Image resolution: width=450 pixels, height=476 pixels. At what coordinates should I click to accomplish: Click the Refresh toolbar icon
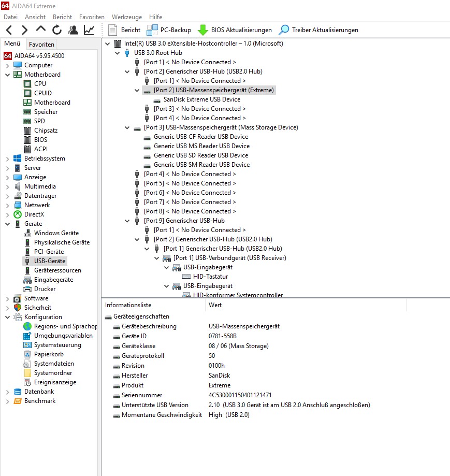pos(57,30)
